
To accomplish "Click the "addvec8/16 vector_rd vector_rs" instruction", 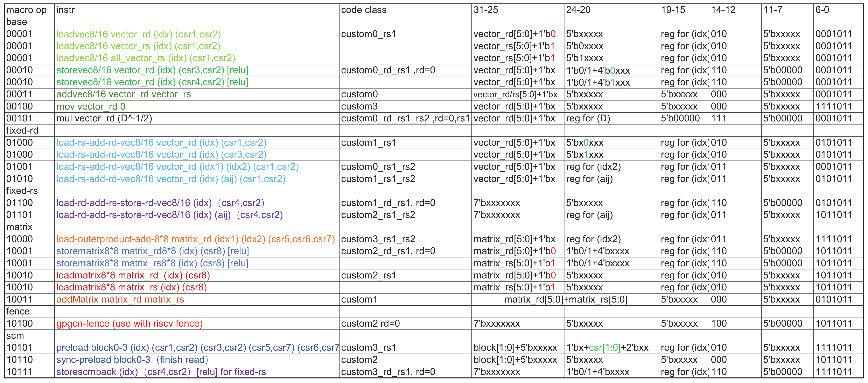I will [123, 95].
